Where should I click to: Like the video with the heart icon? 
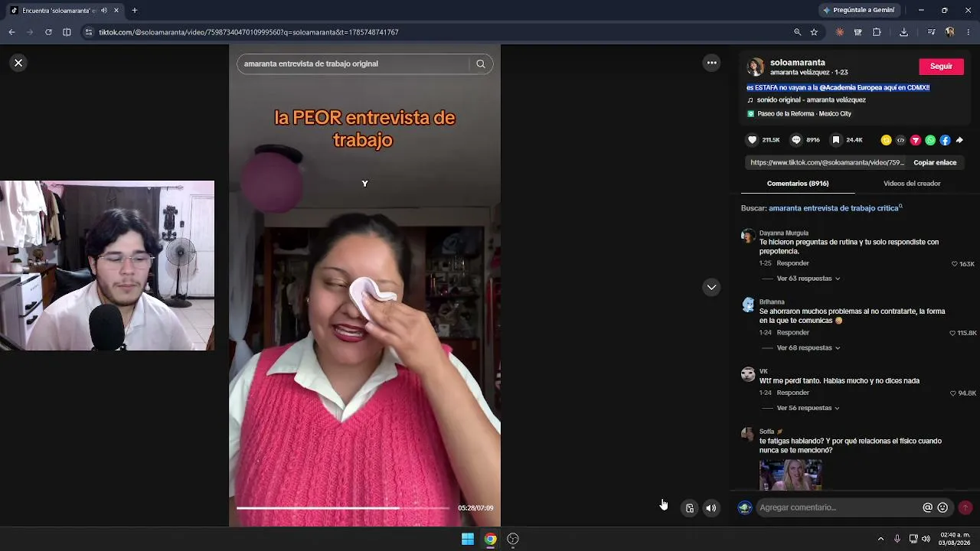click(753, 140)
